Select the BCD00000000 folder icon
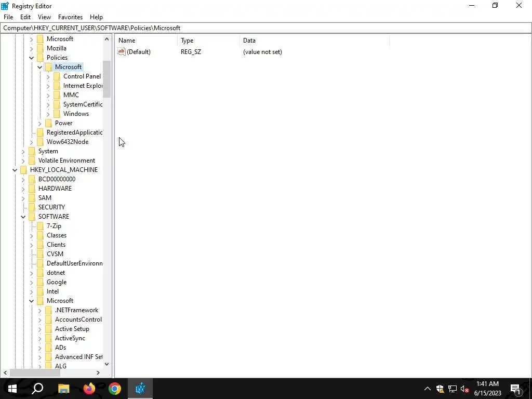 point(32,179)
